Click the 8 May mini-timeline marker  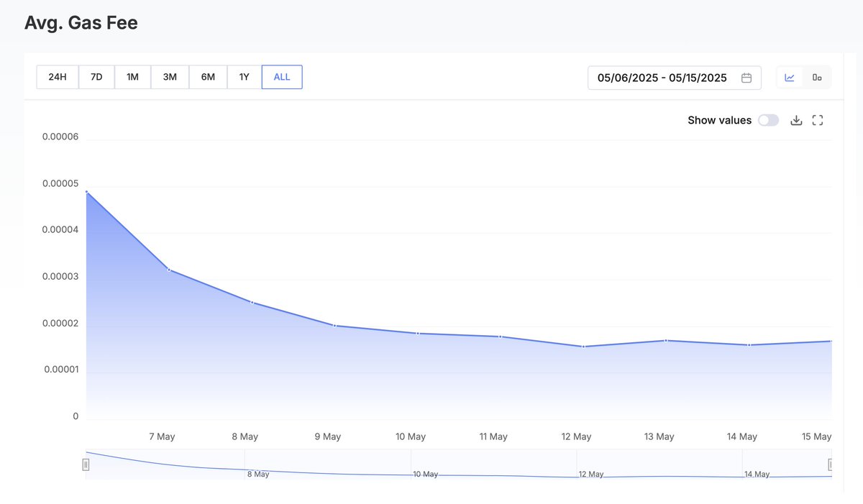coord(258,475)
